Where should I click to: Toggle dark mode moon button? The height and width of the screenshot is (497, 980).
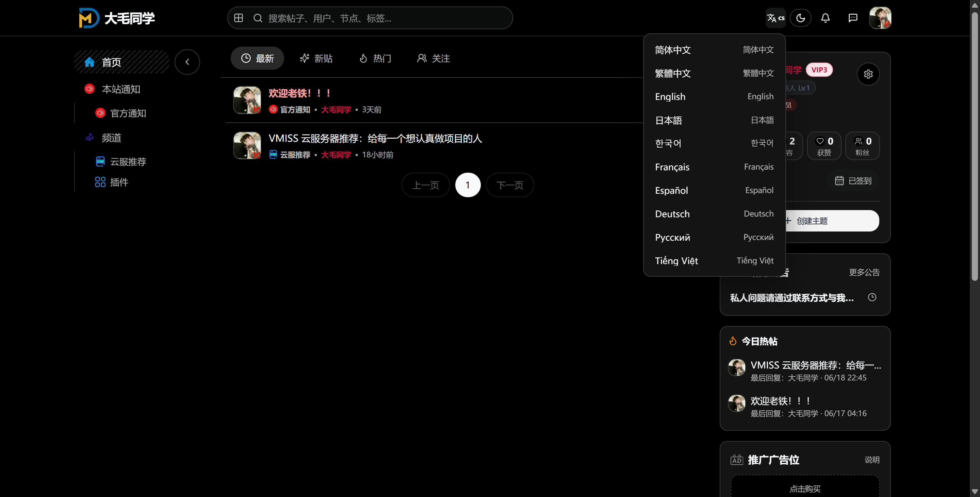pos(800,18)
